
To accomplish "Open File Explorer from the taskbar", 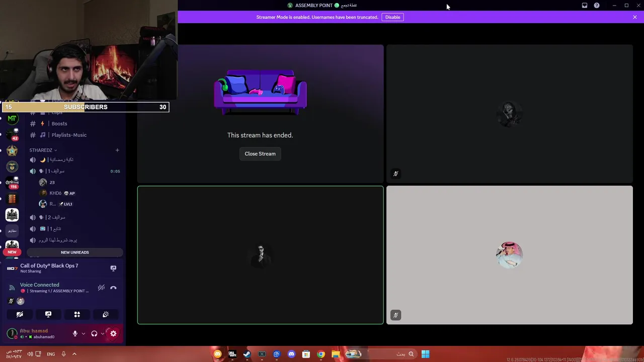I will [x=336, y=354].
